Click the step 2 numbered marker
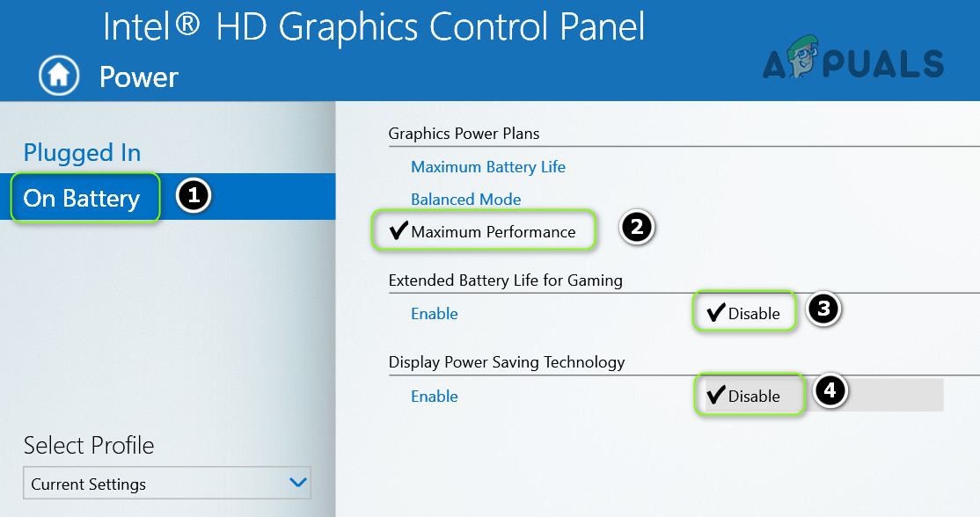The width and height of the screenshot is (980, 517). [x=638, y=228]
